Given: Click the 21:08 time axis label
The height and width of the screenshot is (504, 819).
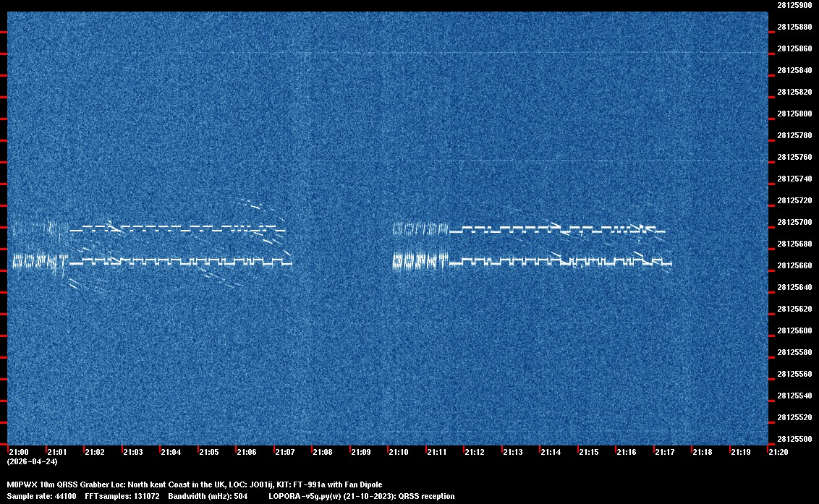Looking at the screenshot, I should pyautogui.click(x=323, y=452).
